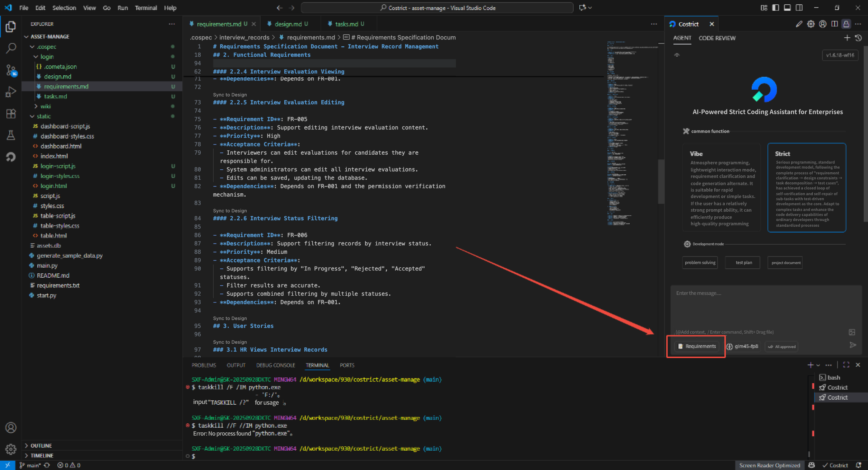Expand the wiki folder in explorer
The height and width of the screenshot is (470, 868).
pyautogui.click(x=45, y=106)
